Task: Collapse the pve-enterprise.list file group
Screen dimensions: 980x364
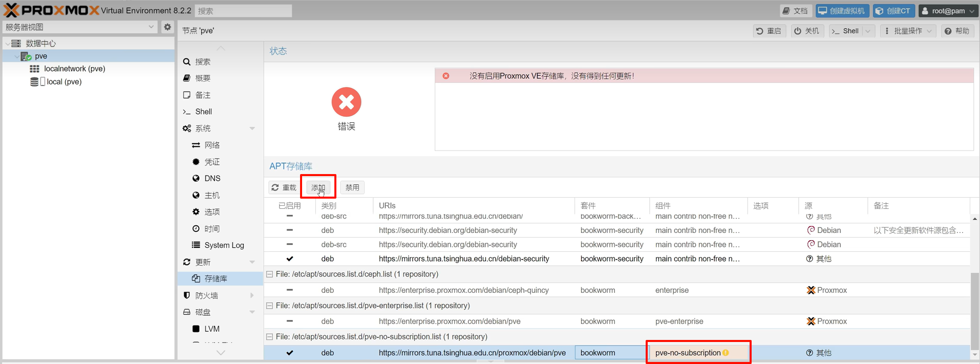Action: pyautogui.click(x=269, y=306)
